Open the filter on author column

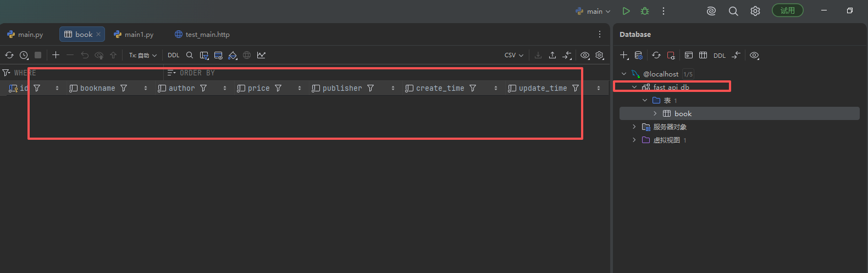(x=203, y=88)
